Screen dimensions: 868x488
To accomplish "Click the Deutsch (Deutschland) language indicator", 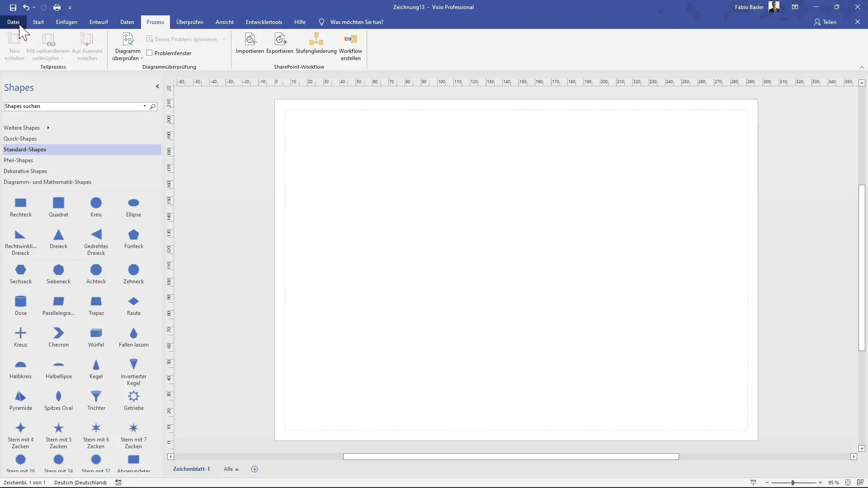I will 80,483.
